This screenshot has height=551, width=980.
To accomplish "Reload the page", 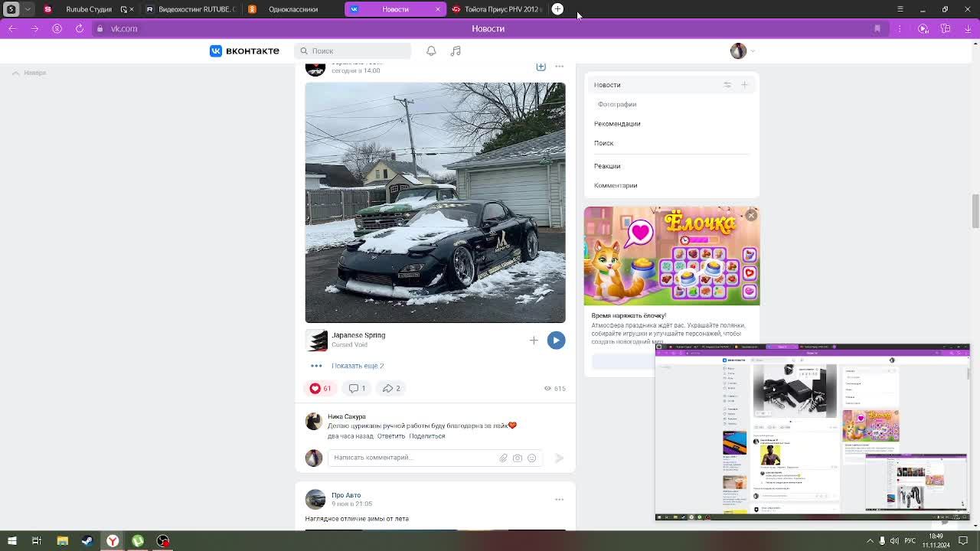I will coord(80,28).
